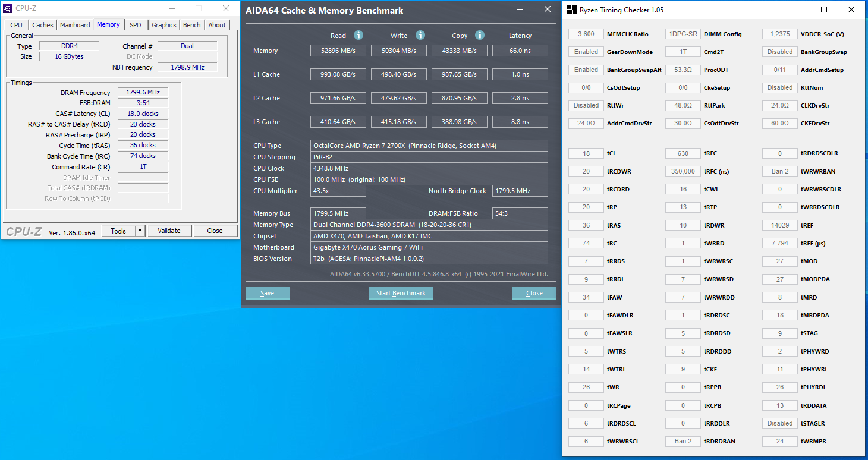Click tRFC value 630
This screenshot has height=460, width=868.
683,153
